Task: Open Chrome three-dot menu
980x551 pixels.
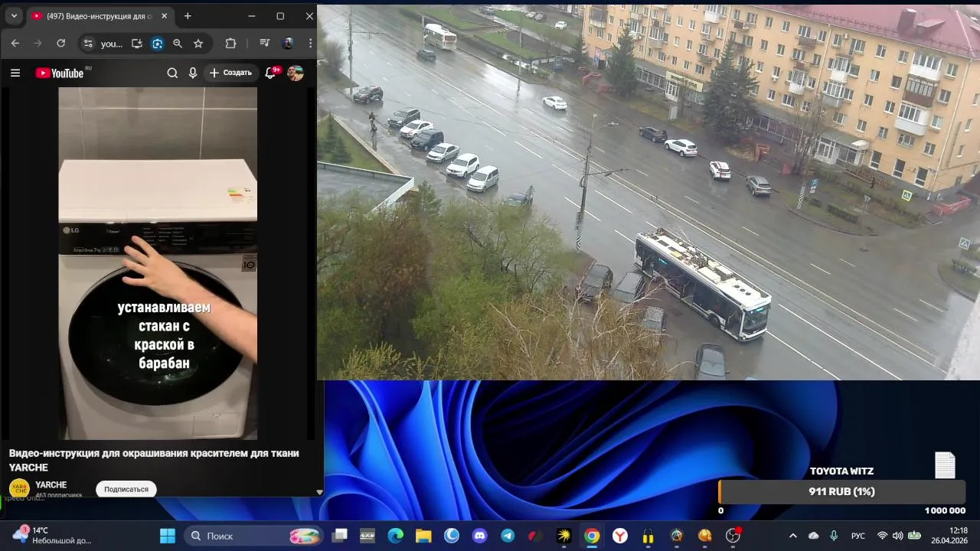Action: tap(310, 44)
